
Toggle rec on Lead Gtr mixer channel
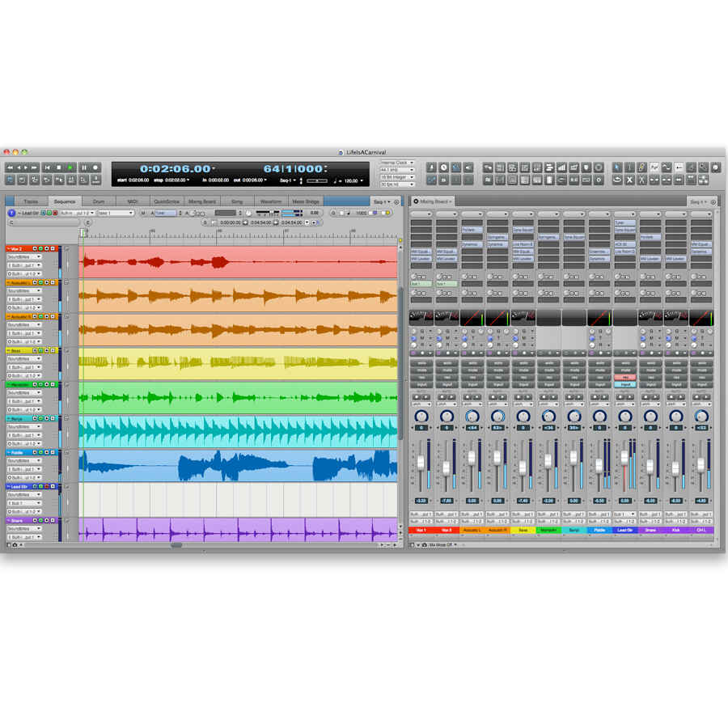coord(625,377)
